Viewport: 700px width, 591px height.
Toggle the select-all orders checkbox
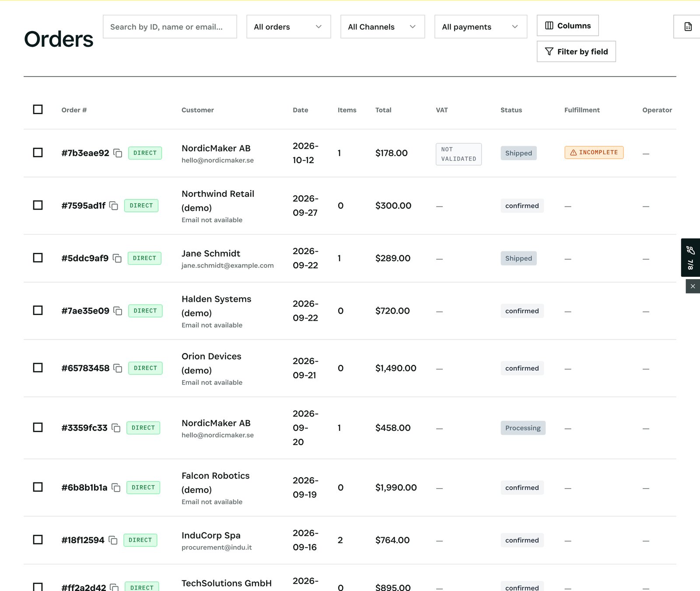click(38, 109)
